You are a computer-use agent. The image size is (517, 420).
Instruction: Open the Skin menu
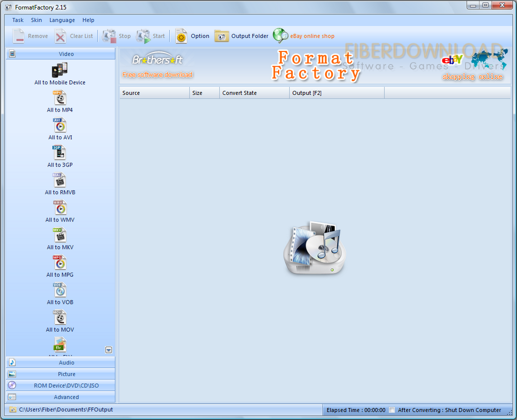(36, 20)
